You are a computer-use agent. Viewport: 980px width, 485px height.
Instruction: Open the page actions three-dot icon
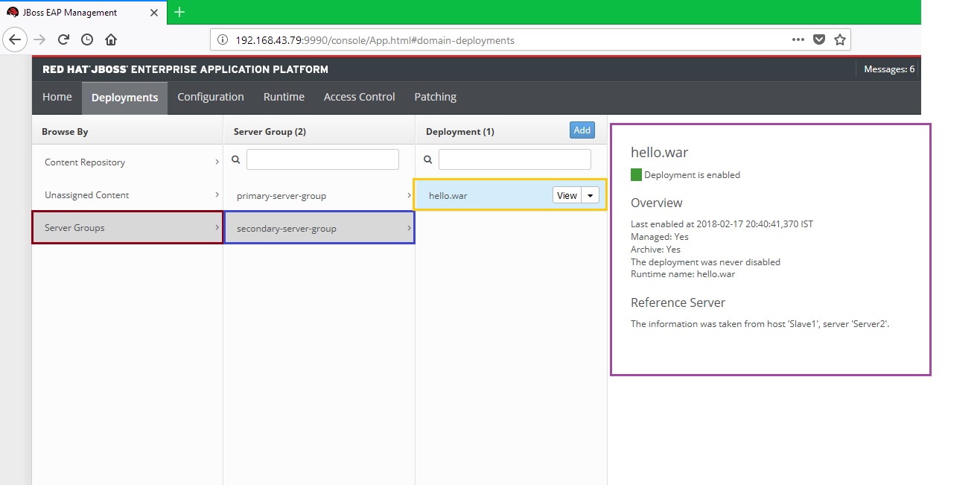[798, 40]
